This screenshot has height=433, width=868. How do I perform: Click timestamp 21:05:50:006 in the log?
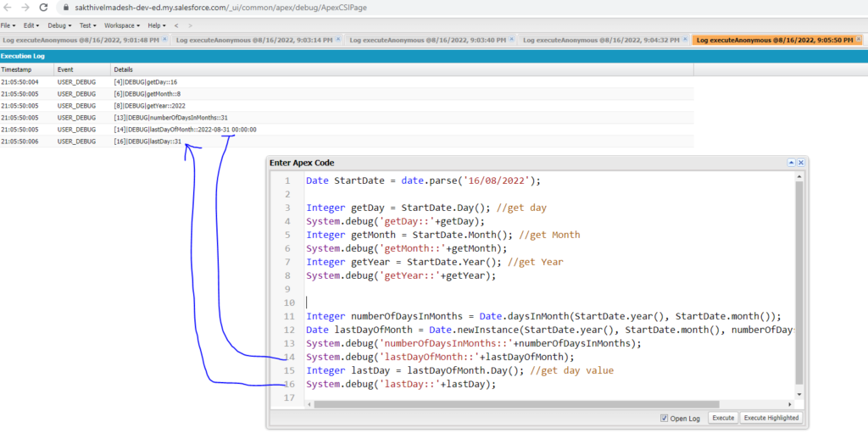(x=20, y=142)
